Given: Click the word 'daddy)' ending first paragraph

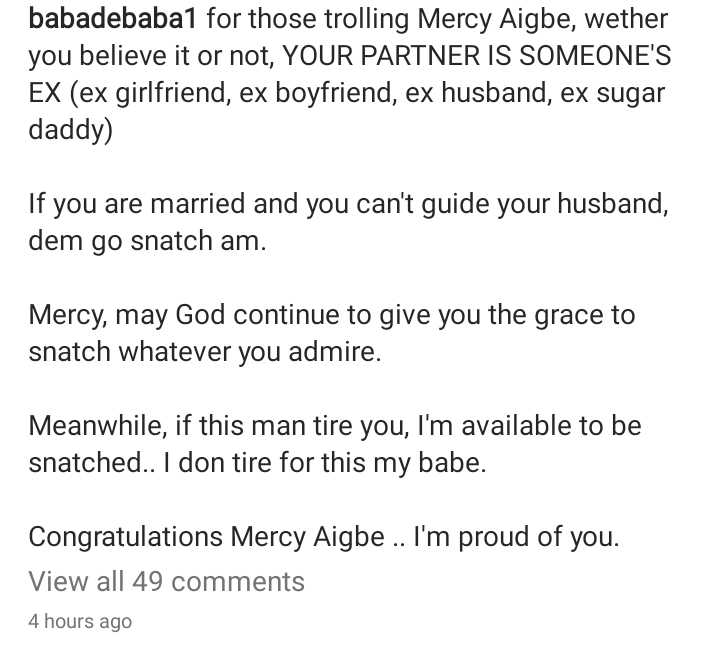Looking at the screenshot, I should tap(70, 130).
